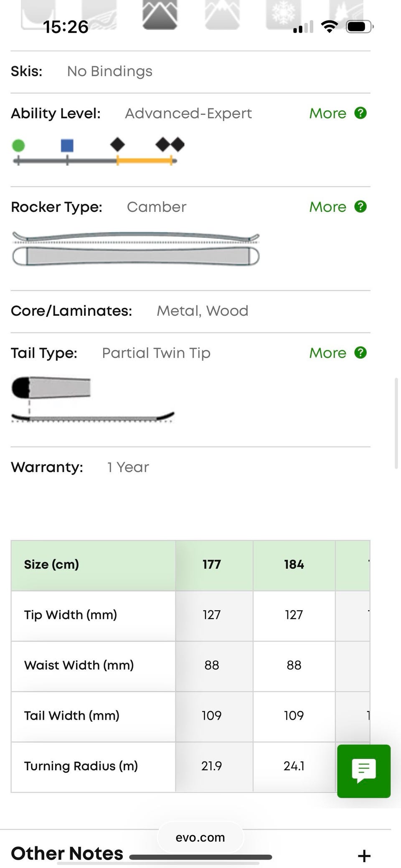Click the orange ability level range bar
The width and height of the screenshot is (401, 868).
[145, 160]
